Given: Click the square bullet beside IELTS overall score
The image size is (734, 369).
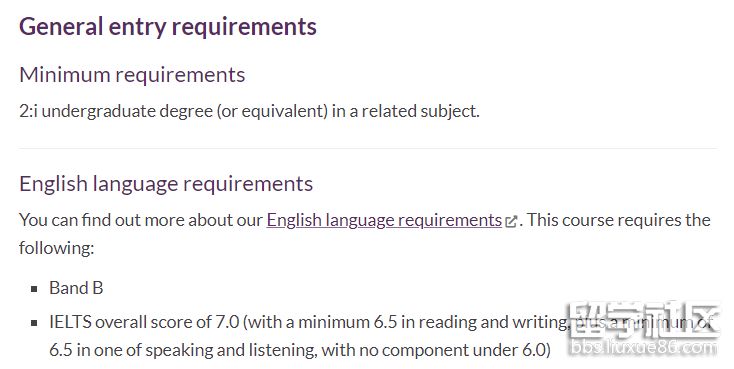Looking at the screenshot, I should click(x=34, y=323).
